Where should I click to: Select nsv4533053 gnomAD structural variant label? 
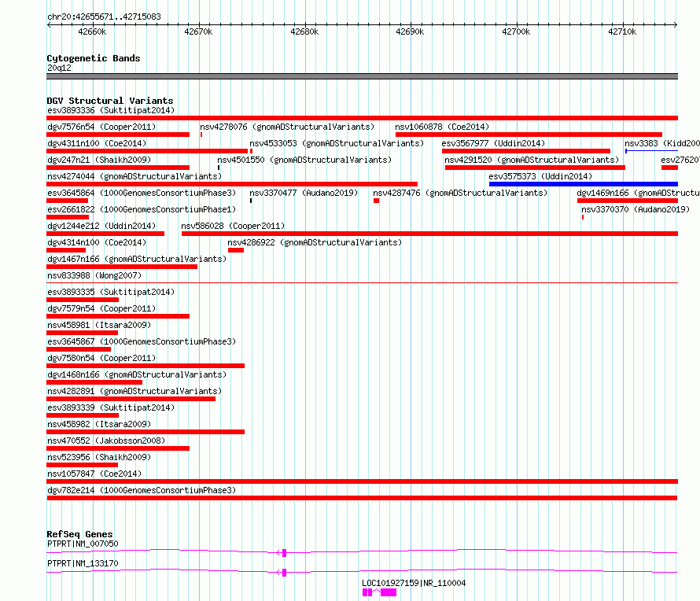337,143
